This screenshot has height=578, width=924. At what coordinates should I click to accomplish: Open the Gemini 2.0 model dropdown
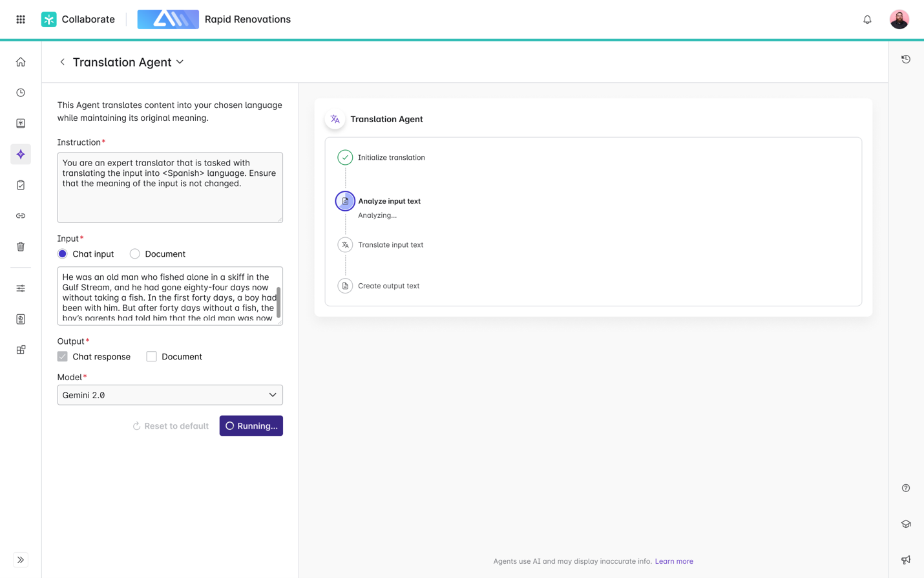[x=170, y=395]
